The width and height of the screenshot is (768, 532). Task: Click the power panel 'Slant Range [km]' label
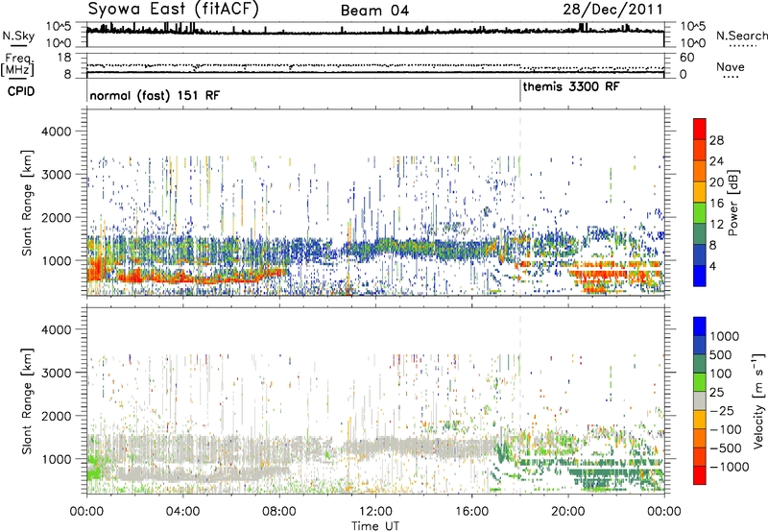(x=27, y=204)
